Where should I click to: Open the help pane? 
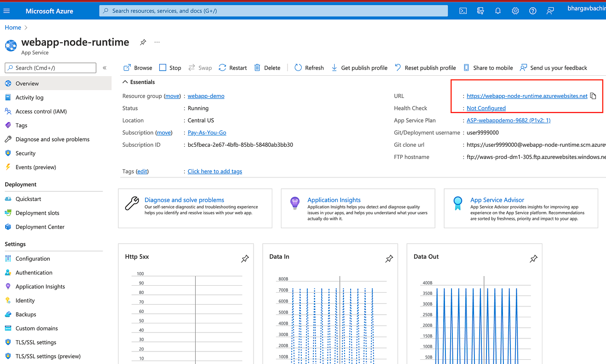click(x=532, y=10)
